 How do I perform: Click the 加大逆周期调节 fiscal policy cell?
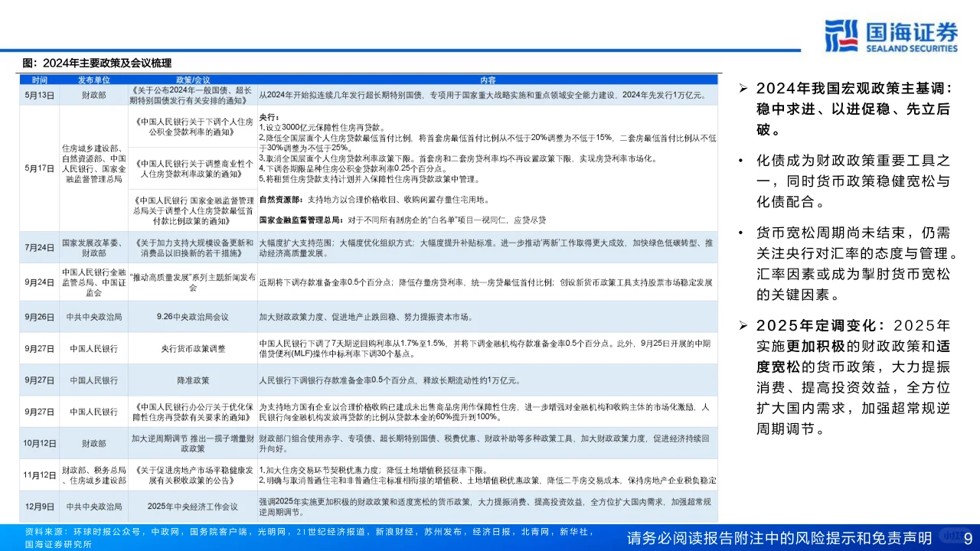[193, 443]
